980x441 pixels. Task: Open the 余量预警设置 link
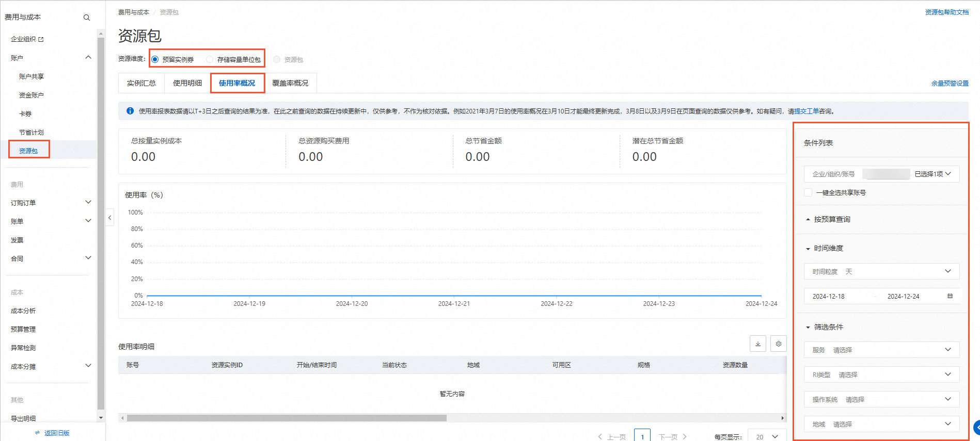click(x=950, y=84)
